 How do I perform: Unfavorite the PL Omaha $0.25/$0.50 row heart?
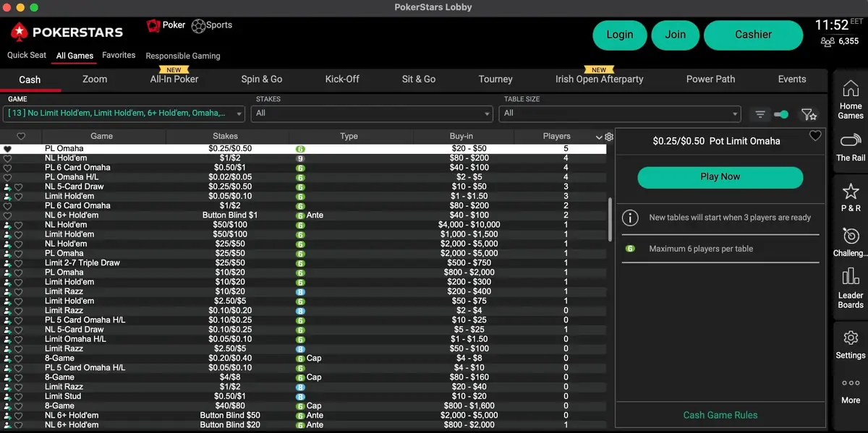click(7, 148)
